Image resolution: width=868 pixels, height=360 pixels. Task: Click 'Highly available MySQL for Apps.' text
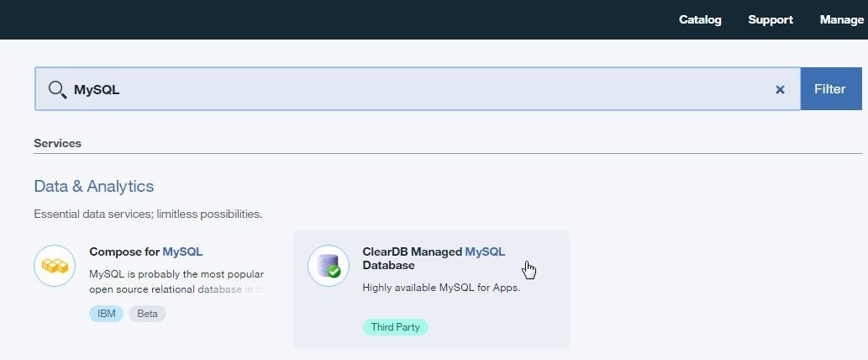click(x=441, y=288)
